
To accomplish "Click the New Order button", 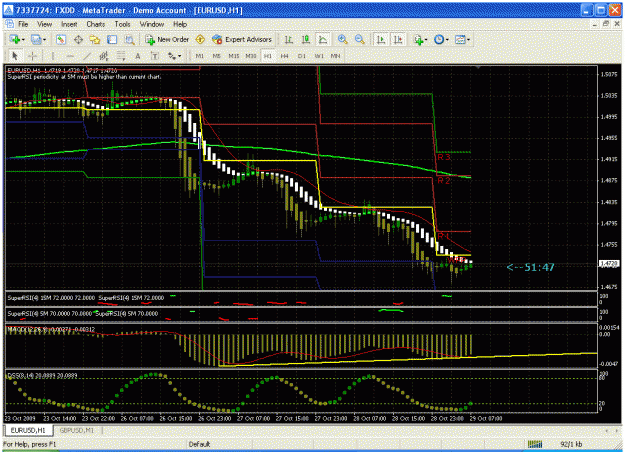I will click(x=167, y=39).
